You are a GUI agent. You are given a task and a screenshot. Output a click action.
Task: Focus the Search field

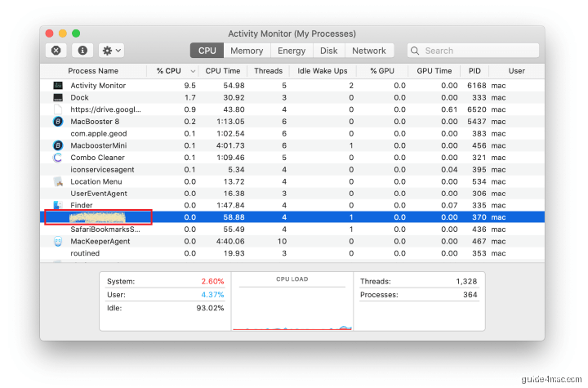pos(473,51)
